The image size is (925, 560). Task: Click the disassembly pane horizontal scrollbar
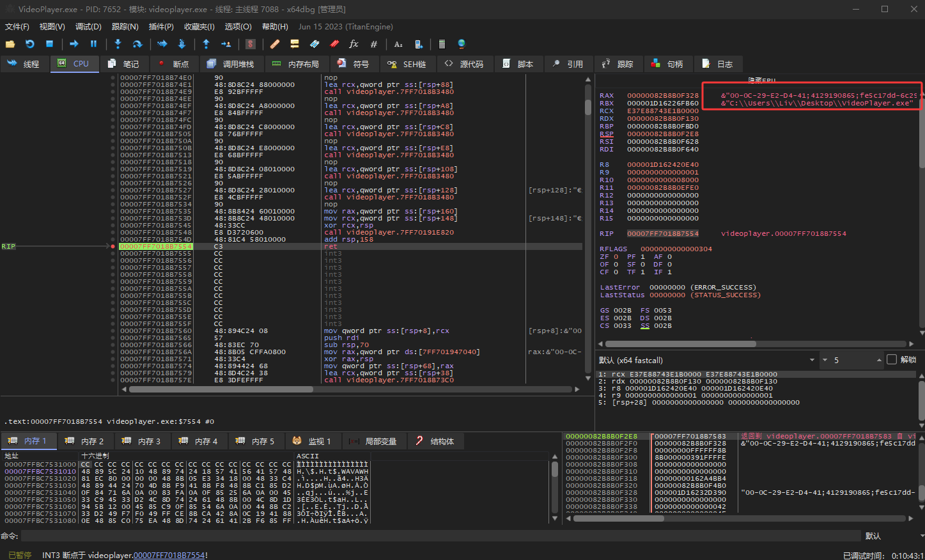click(x=221, y=389)
